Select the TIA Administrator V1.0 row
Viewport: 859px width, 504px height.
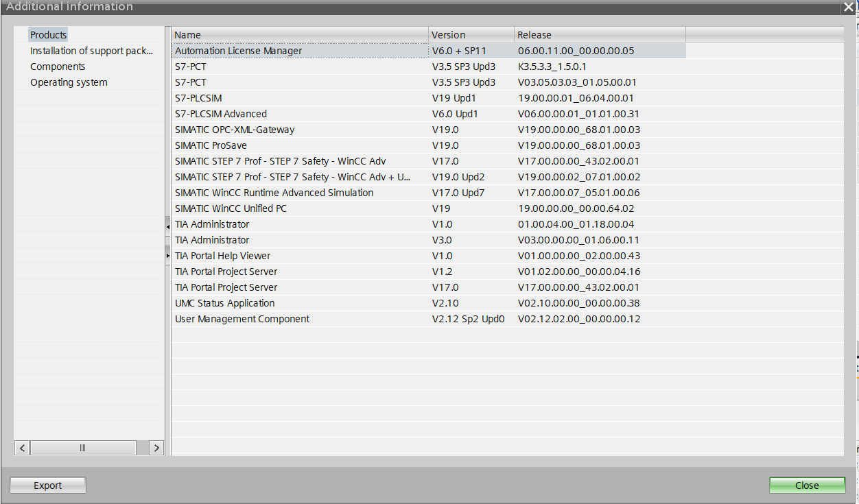coord(429,224)
